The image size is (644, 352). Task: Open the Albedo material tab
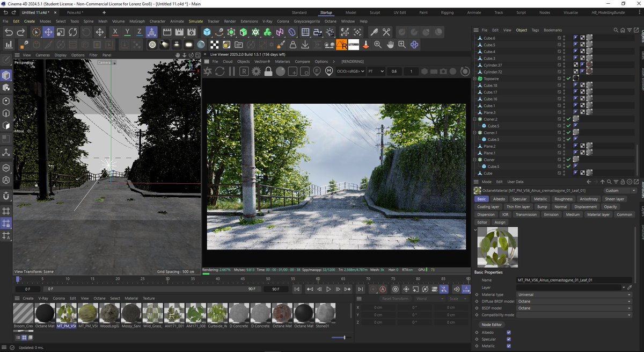499,199
